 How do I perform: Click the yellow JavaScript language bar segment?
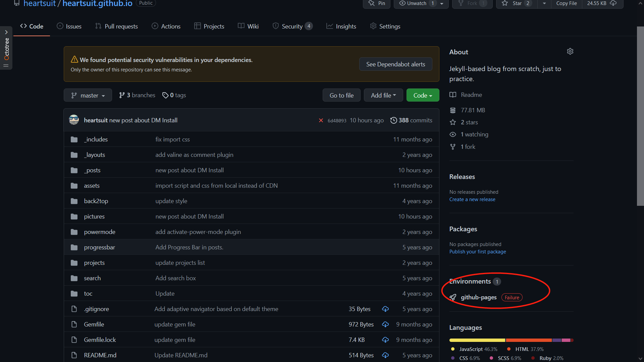point(477,340)
